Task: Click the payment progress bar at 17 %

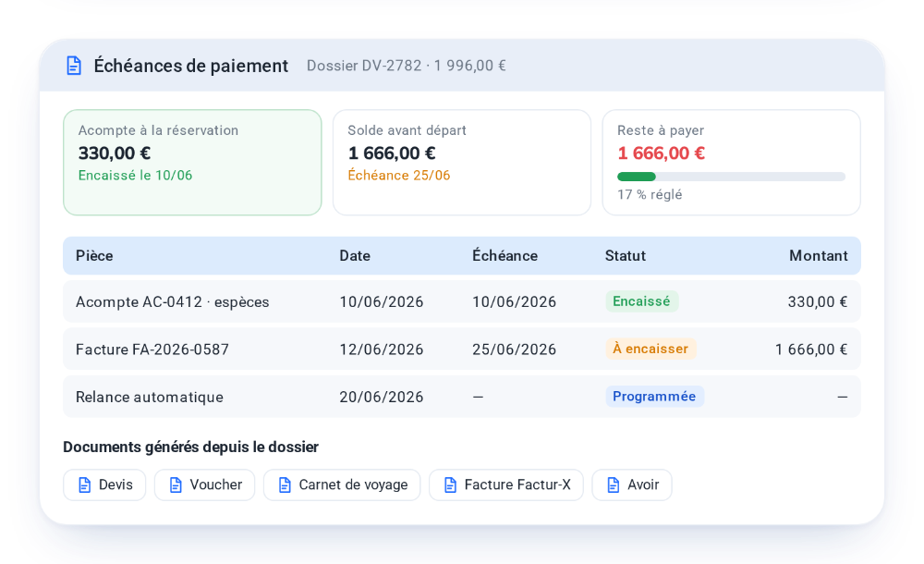Action: coord(731,177)
